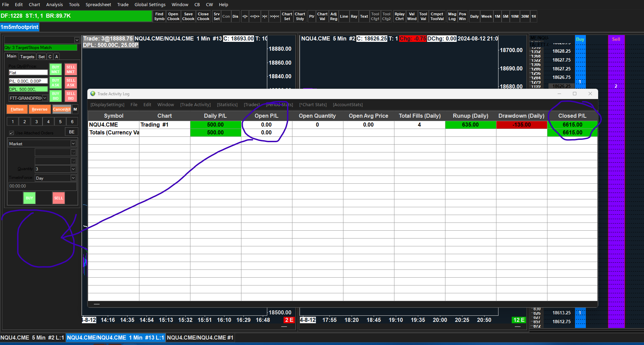
Task: Click the Find Symb toolbar button
Action: coord(159,16)
